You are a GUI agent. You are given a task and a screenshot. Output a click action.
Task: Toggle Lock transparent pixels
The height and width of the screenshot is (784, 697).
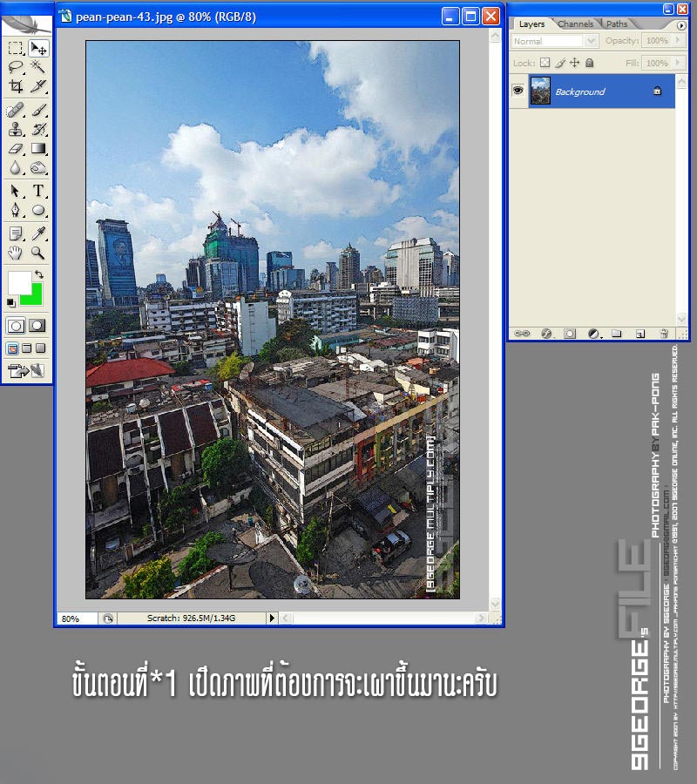(x=545, y=63)
